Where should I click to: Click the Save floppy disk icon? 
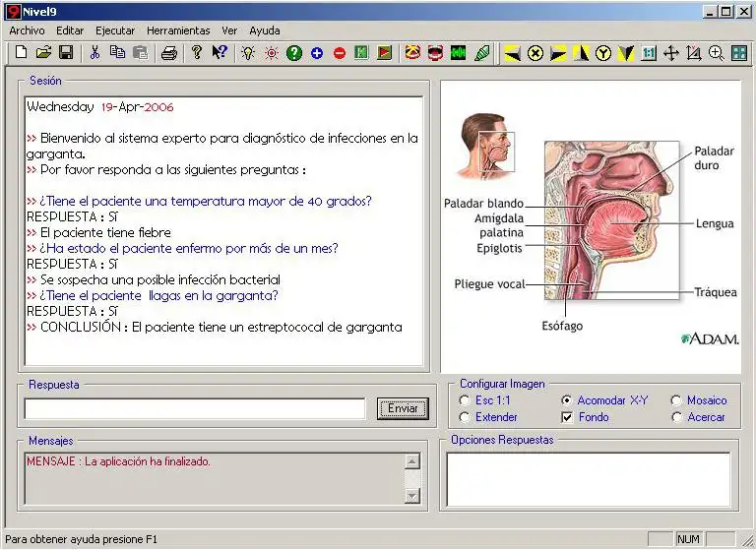pos(66,52)
